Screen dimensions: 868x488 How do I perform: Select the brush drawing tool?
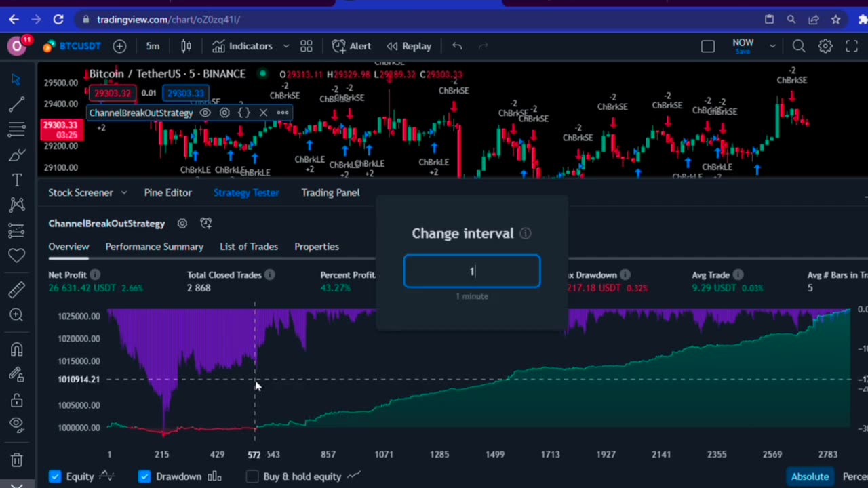coord(17,155)
